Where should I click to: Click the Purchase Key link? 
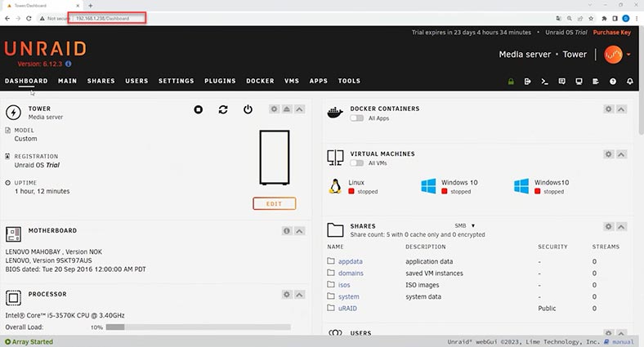click(x=611, y=33)
